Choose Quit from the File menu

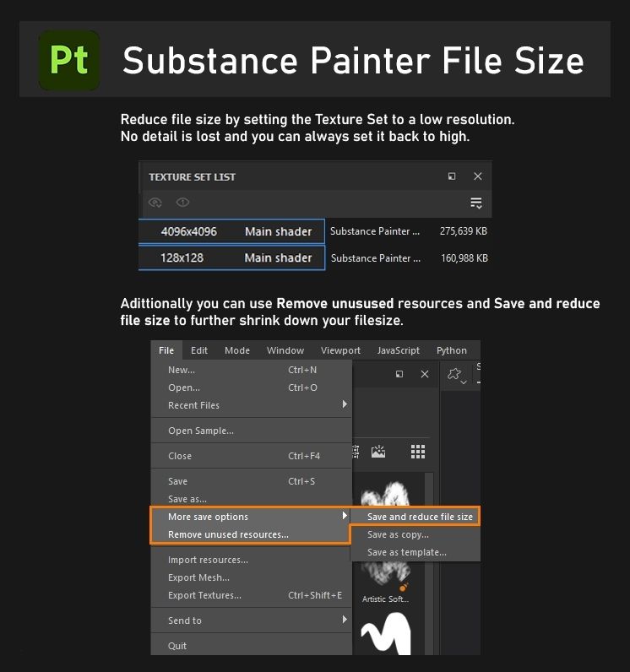251,646
